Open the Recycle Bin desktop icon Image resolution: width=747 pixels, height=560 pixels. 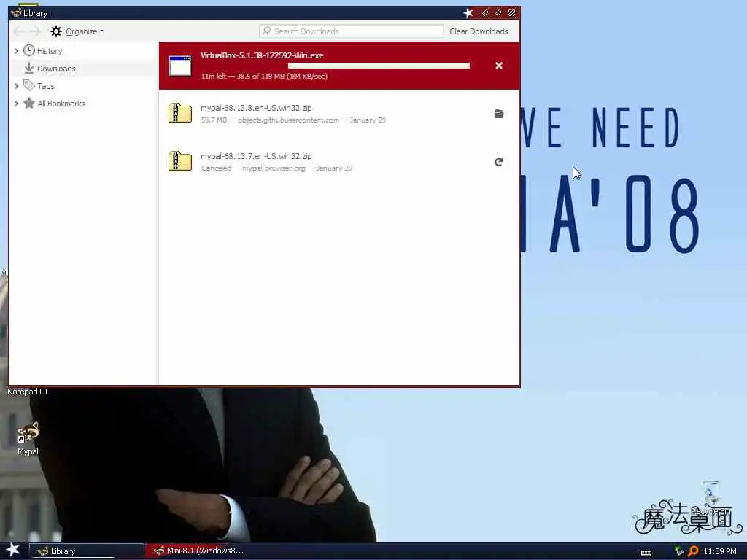click(x=711, y=493)
